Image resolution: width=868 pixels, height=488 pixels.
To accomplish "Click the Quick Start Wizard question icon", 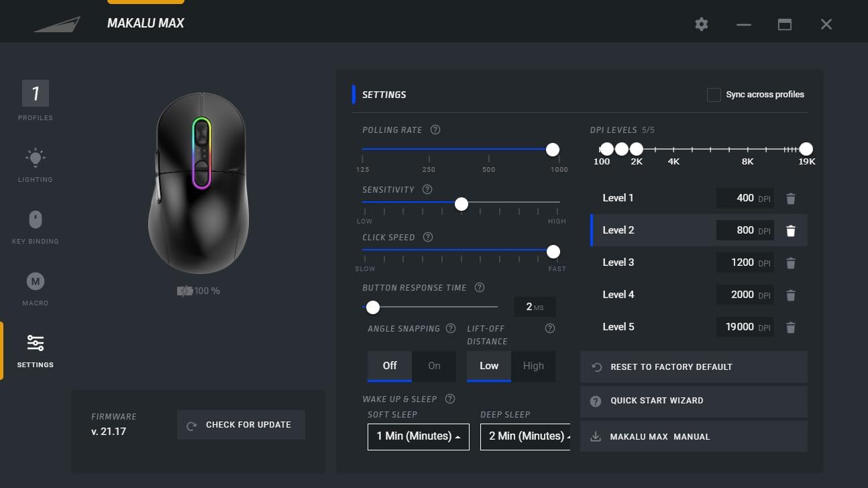I will pos(595,400).
